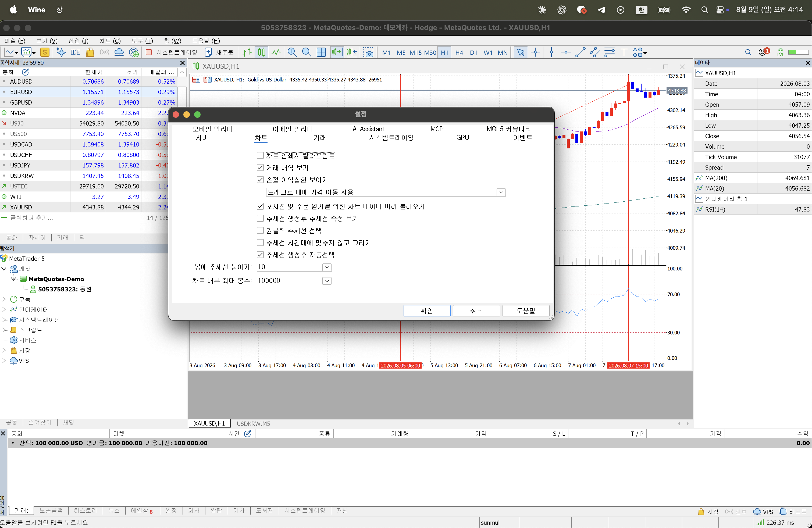Switch to 이메일 알리미 settings tab

pos(293,129)
